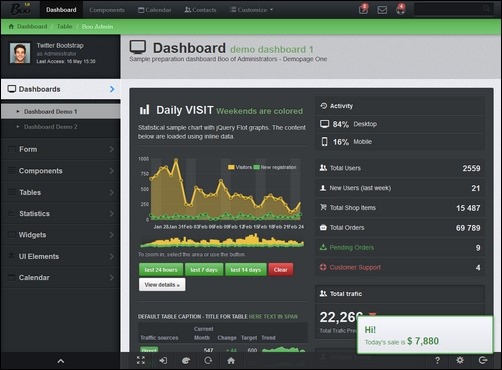Open the settings gear icon in footer
This screenshot has width=502, height=370.
coord(460,360)
